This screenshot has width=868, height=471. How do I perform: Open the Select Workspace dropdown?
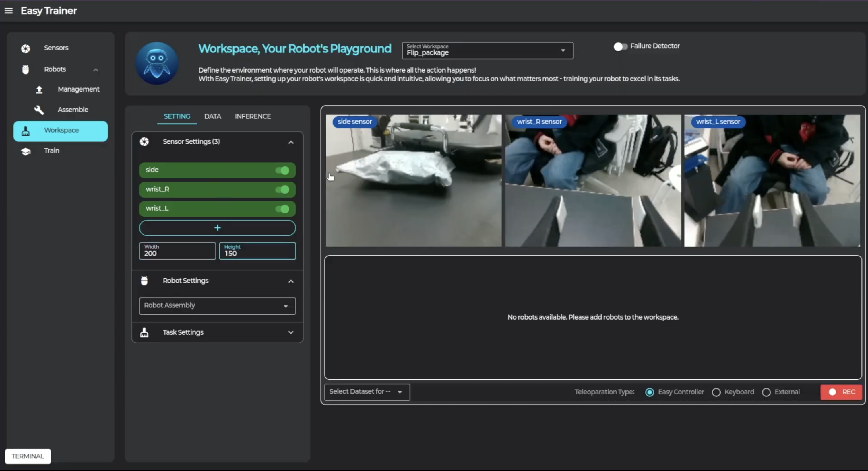tap(487, 50)
